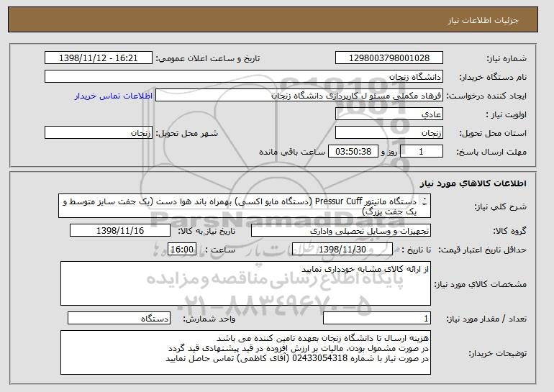The image size is (554, 392).
Task: Click the item specifications text area
Action: (245, 283)
